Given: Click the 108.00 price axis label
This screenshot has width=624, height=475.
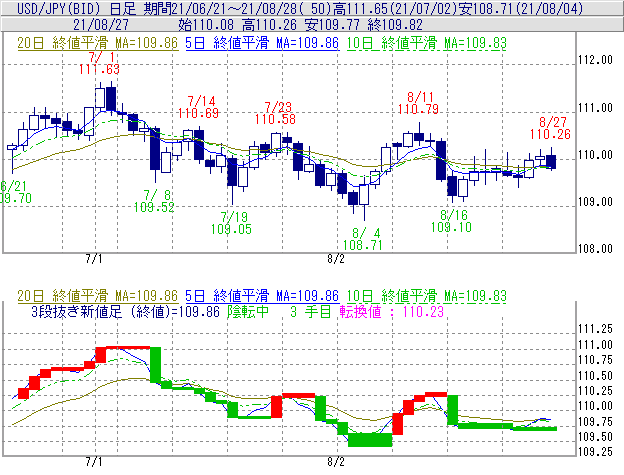Looking at the screenshot, I should 595,249.
